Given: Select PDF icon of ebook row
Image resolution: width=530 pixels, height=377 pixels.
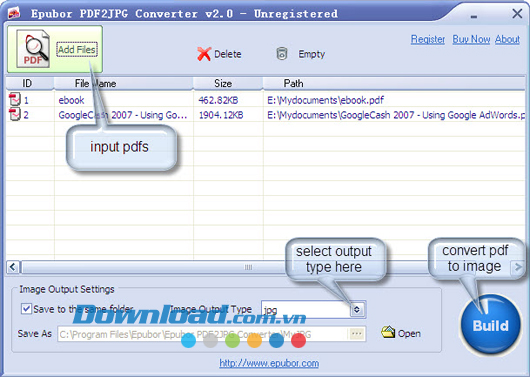Looking at the screenshot, I should pyautogui.click(x=15, y=100).
